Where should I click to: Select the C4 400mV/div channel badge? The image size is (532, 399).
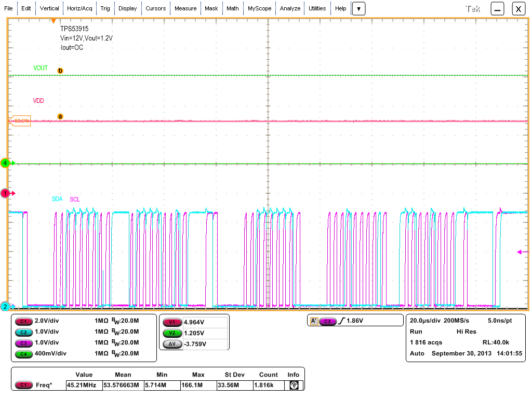tap(23, 354)
